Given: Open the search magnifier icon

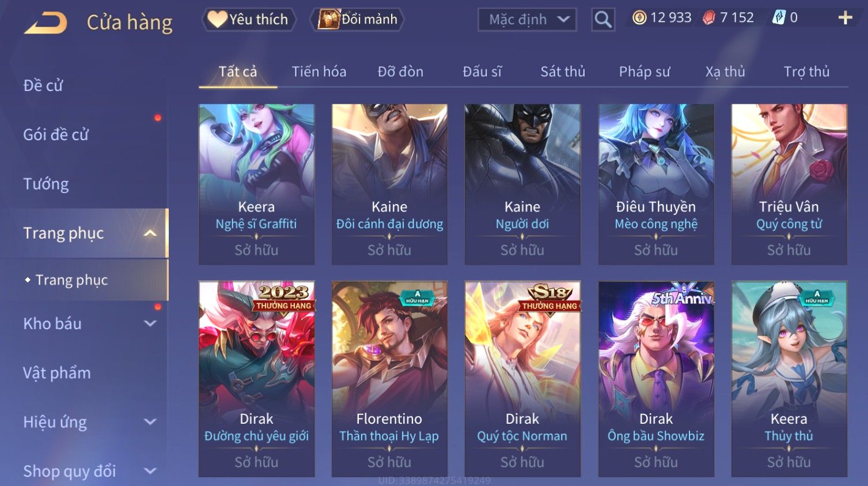Looking at the screenshot, I should point(602,20).
